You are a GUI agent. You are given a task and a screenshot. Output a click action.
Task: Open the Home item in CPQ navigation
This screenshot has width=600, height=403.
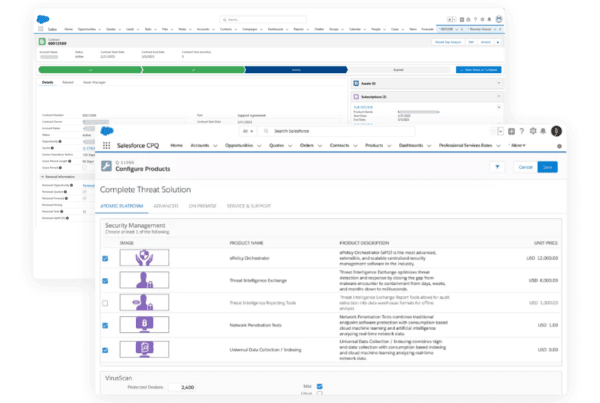tap(176, 145)
